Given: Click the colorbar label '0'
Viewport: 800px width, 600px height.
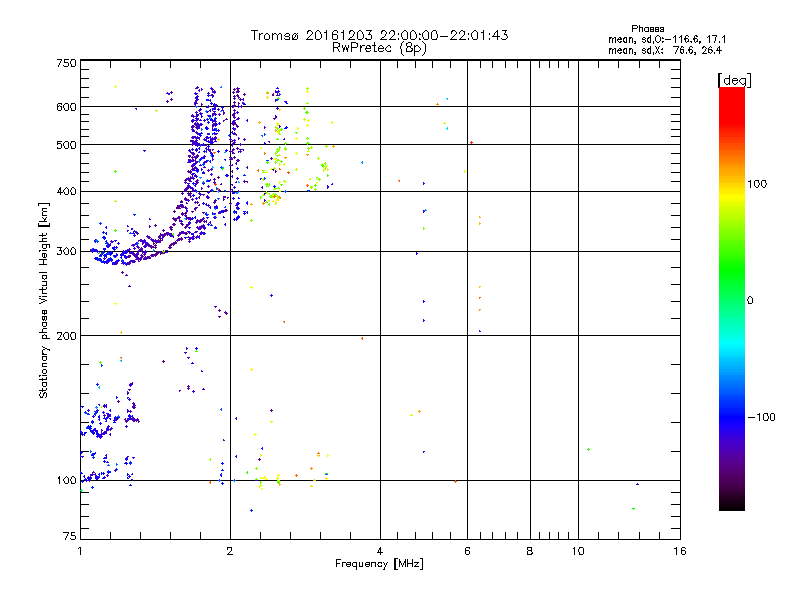Looking at the screenshot, I should [x=750, y=301].
